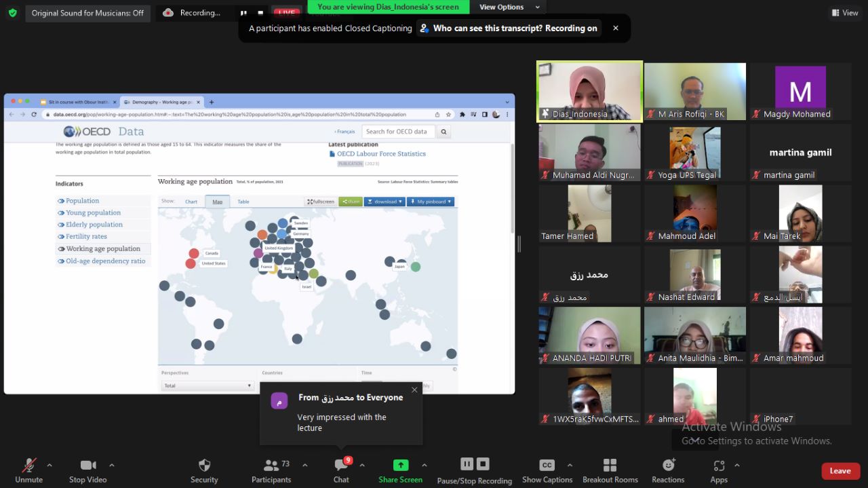Viewport: 868px width, 488px height.
Task: Open the Chat panel
Action: point(341,470)
